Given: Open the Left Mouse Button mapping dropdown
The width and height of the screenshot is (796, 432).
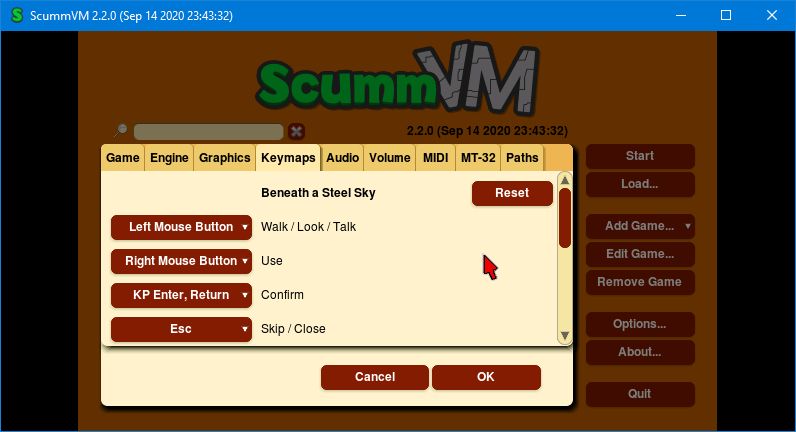Looking at the screenshot, I should (x=181, y=227).
